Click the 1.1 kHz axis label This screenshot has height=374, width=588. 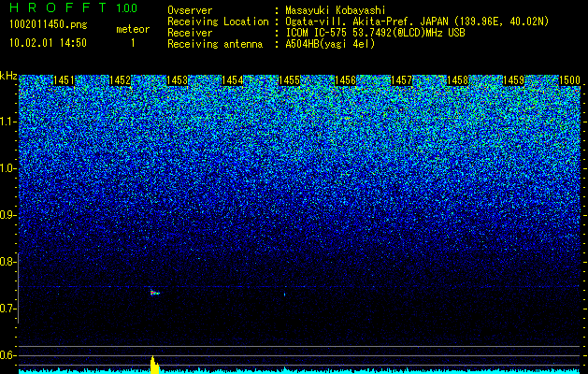(x=7, y=122)
